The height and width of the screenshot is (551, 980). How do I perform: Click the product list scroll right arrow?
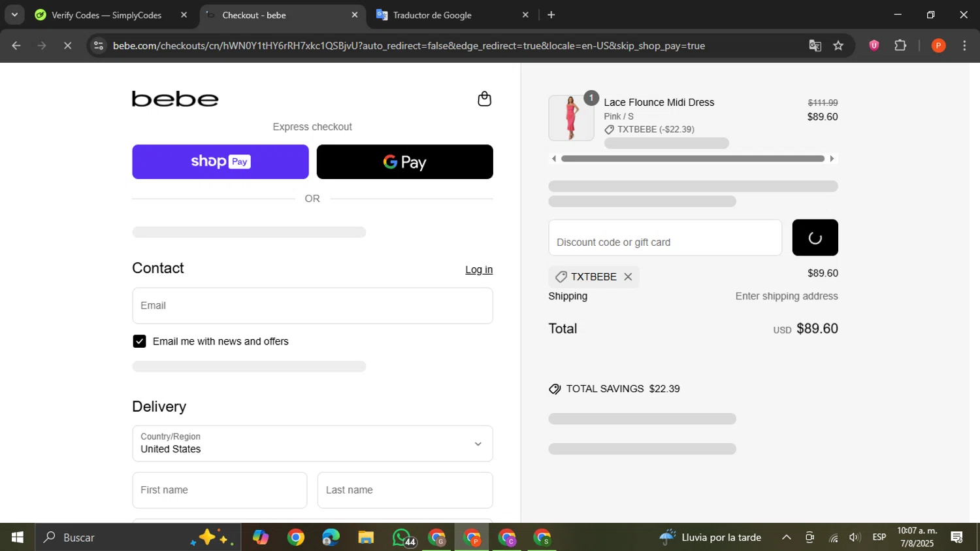coord(832,158)
